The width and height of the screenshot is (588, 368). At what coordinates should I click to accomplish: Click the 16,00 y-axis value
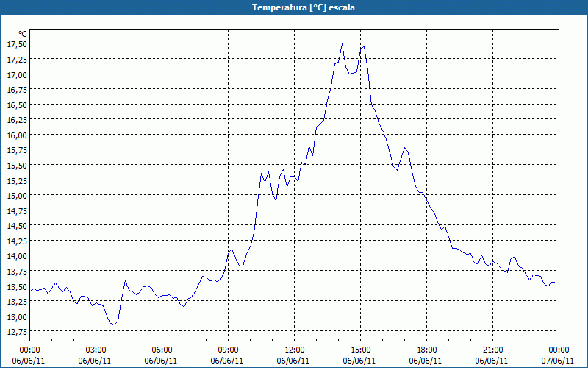pos(17,135)
